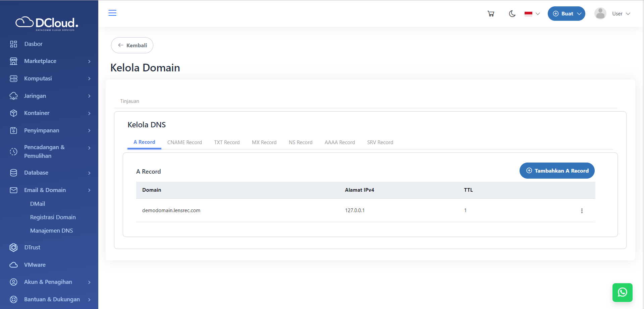The height and width of the screenshot is (309, 644).
Task: Switch to MX Record tab
Action: (x=264, y=142)
